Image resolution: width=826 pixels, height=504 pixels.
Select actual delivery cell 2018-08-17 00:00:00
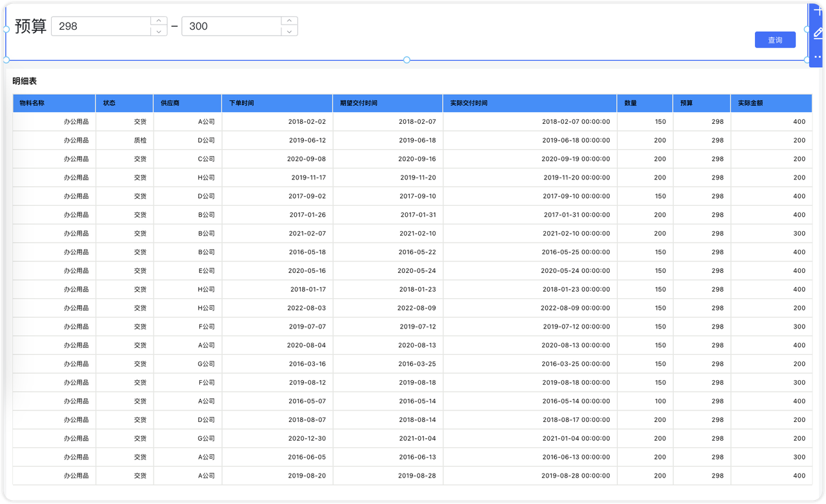tap(530, 420)
